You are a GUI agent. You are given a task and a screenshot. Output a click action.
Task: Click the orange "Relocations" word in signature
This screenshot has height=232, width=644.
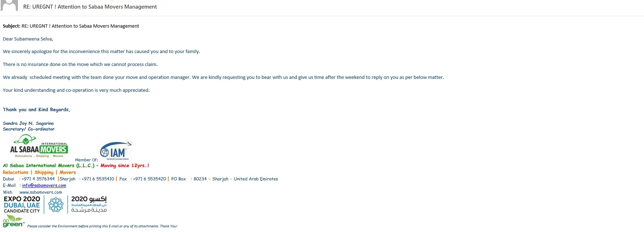tap(15, 172)
